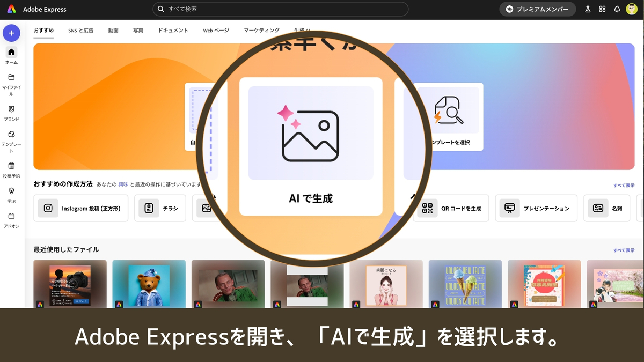Click the プレゼンテーション button

click(536, 208)
